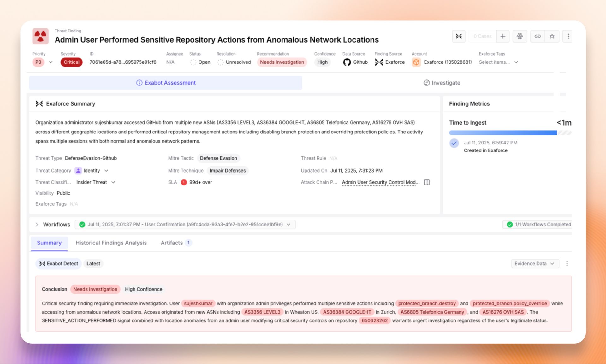606x364 pixels.
Task: Click the Exabot Detect chip
Action: click(x=59, y=264)
